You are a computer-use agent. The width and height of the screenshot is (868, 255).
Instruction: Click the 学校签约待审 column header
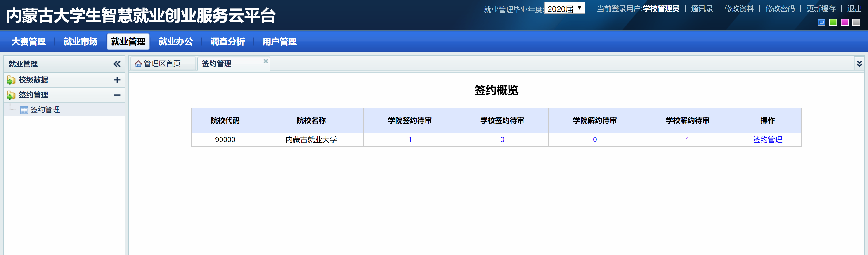tap(502, 120)
